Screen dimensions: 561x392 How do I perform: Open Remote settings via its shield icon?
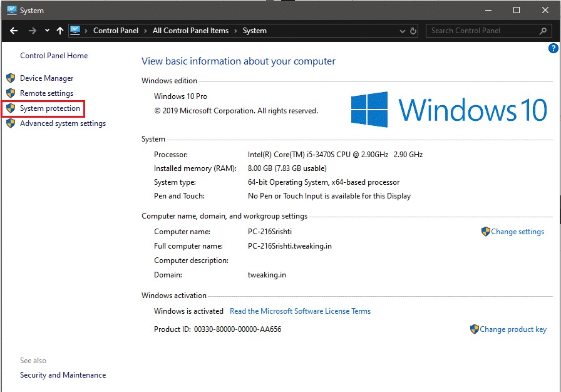click(11, 93)
